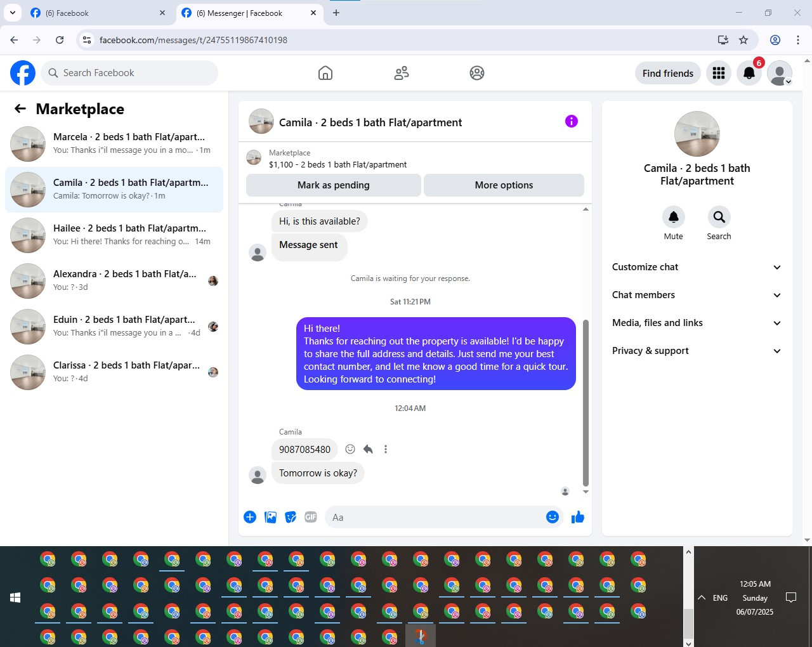Reload the page

click(60, 40)
